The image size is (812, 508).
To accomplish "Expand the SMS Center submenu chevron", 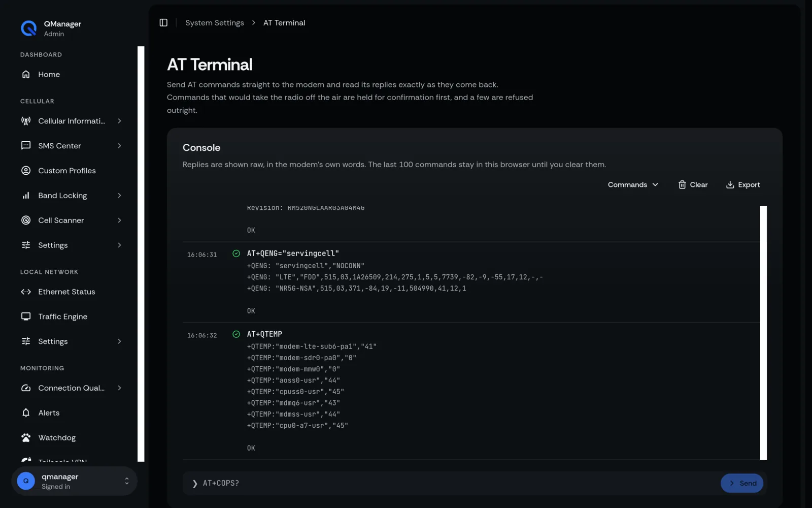I will (120, 146).
